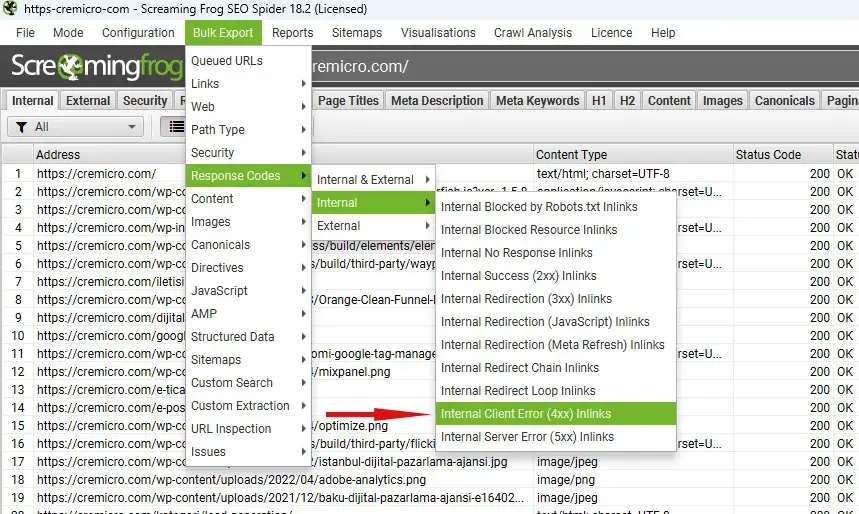This screenshot has height=514, width=859.
Task: Expand the Issues submenu
Action: tap(247, 452)
